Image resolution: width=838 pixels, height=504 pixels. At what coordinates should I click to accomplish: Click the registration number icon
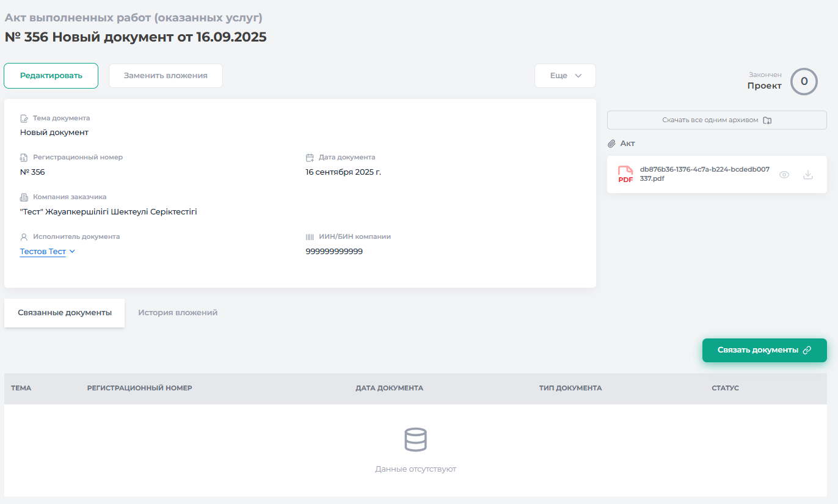coord(24,158)
